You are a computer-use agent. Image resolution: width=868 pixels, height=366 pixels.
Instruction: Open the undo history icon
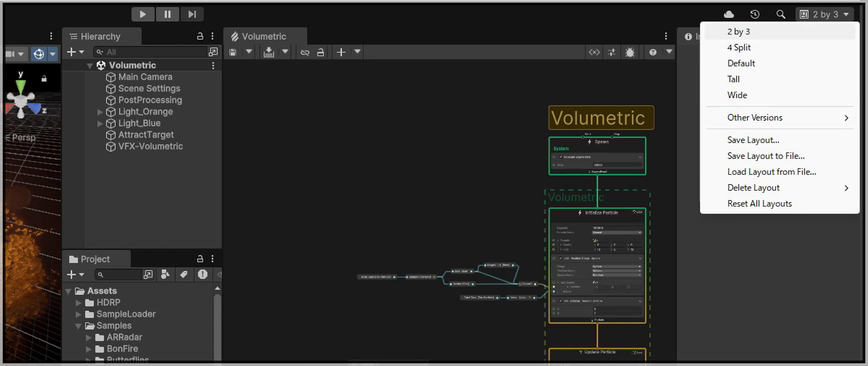755,14
